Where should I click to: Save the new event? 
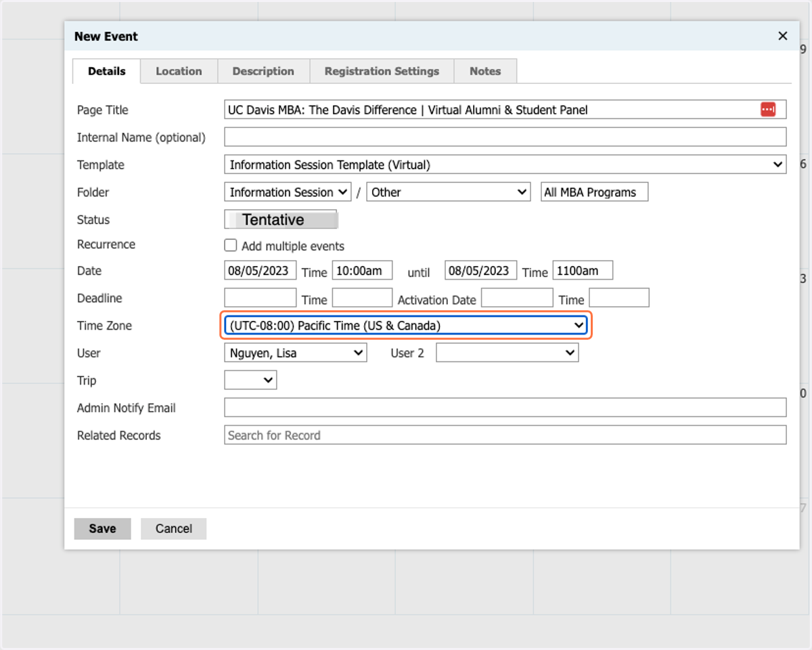[x=102, y=529]
